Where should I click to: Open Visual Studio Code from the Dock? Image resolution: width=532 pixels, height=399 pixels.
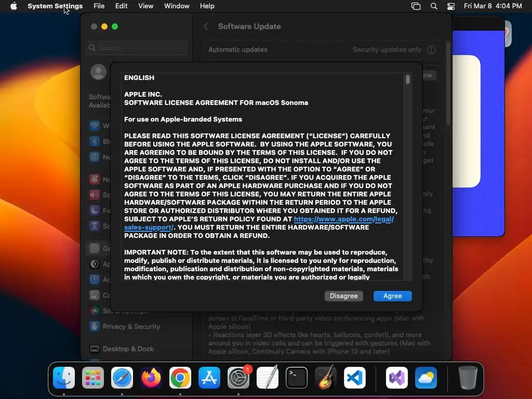(x=355, y=378)
